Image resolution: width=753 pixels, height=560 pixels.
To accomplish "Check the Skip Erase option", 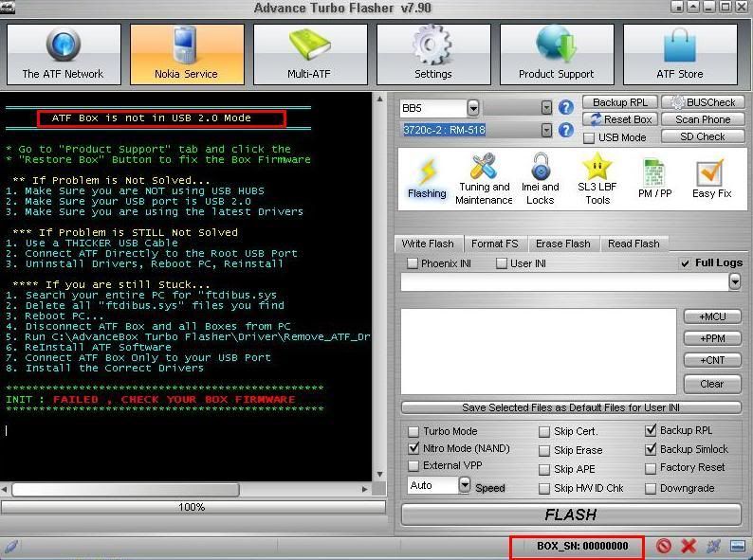I will pyautogui.click(x=544, y=451).
